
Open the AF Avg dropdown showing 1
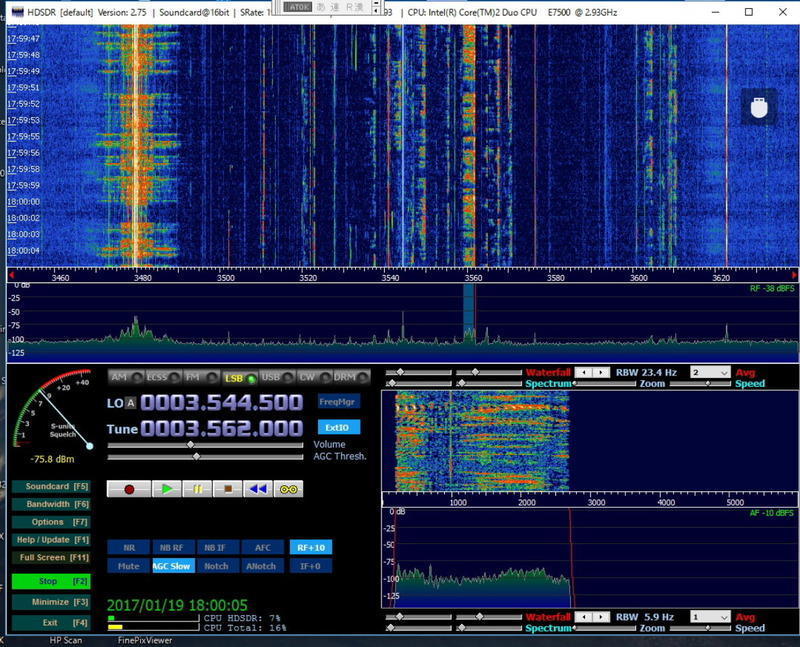[x=710, y=617]
